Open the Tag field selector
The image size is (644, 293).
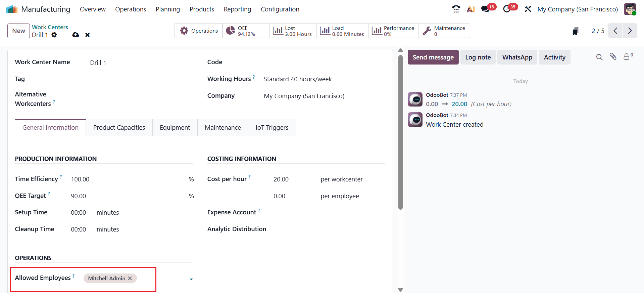click(x=141, y=79)
